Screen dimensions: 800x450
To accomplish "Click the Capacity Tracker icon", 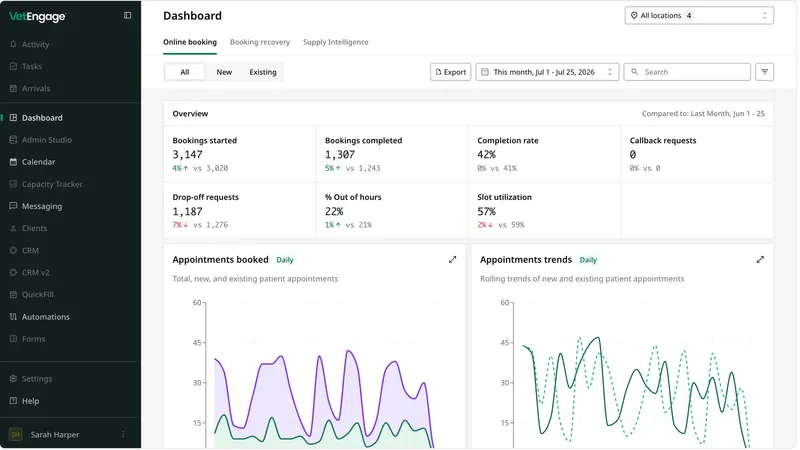I will click(13, 184).
